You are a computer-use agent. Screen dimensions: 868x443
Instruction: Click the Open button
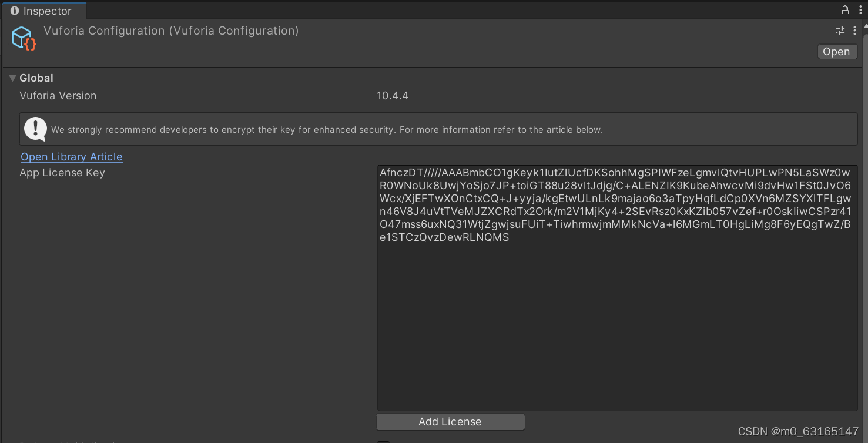point(836,52)
